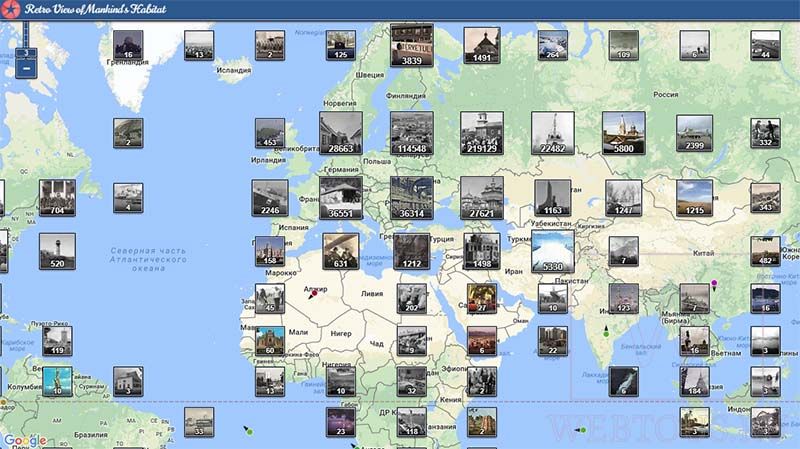
Task: Open the photo cluster numbered 219129
Action: [x=482, y=133]
